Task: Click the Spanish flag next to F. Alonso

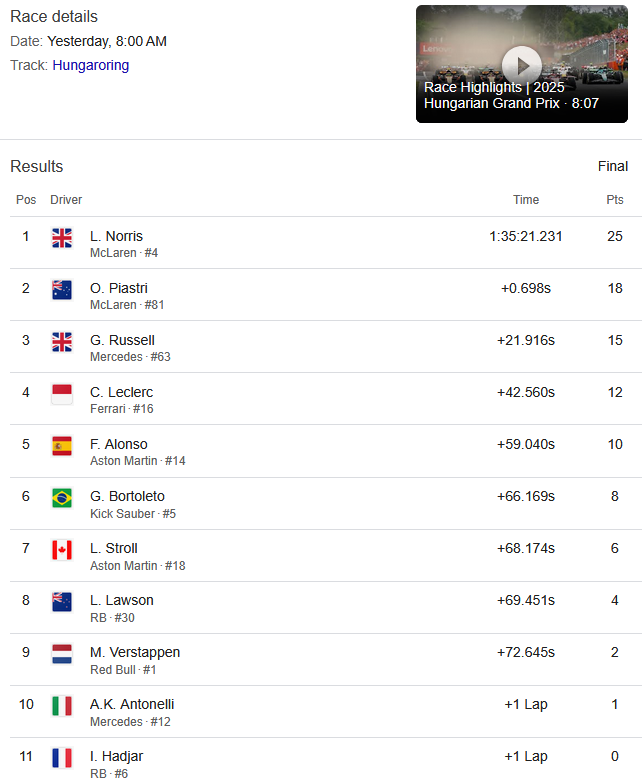Action: click(62, 446)
